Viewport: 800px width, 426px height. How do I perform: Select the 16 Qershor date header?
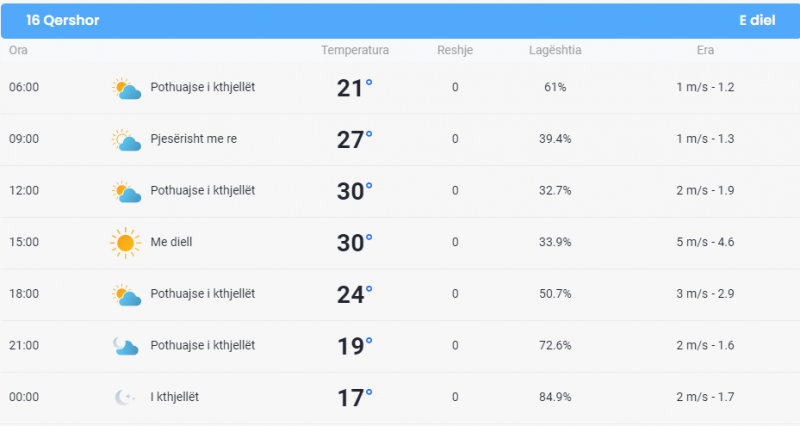(62, 20)
